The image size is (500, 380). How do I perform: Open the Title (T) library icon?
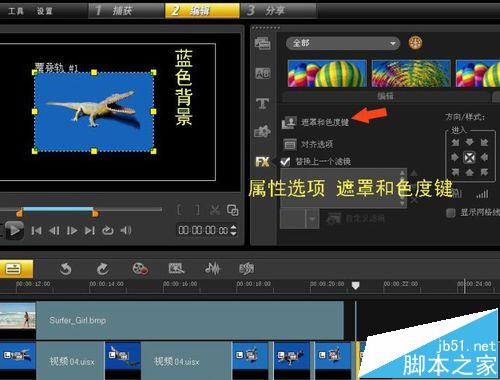click(263, 104)
